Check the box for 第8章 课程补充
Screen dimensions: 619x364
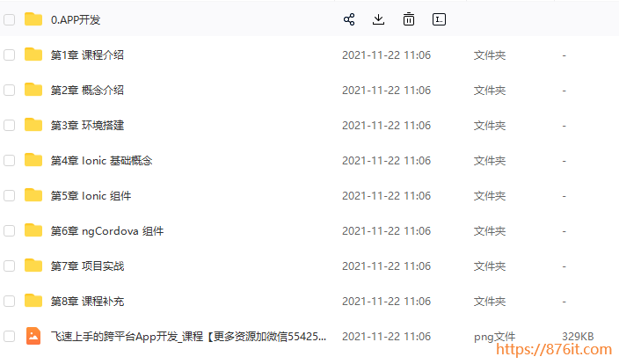point(10,302)
